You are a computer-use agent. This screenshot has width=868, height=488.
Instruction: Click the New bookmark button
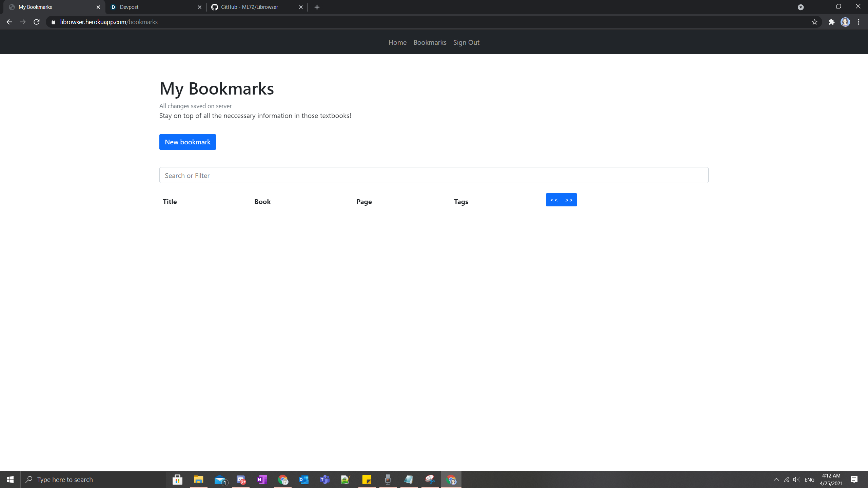coord(188,142)
